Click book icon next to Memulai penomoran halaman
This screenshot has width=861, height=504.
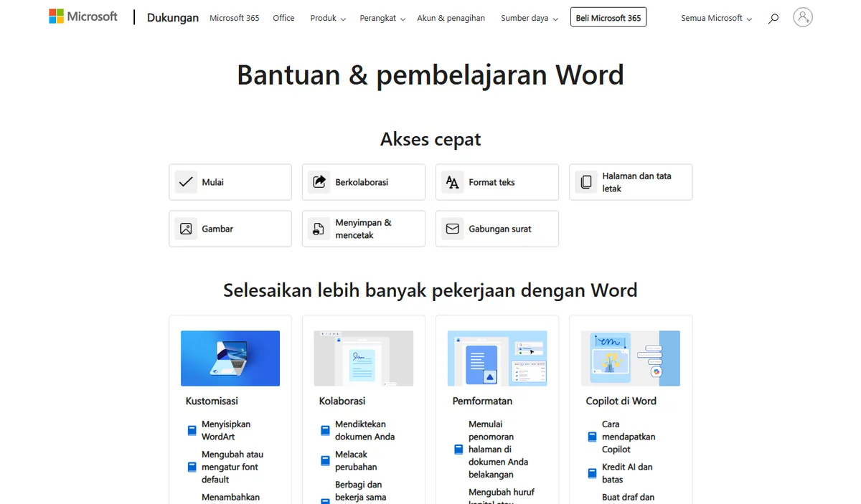tap(458, 450)
